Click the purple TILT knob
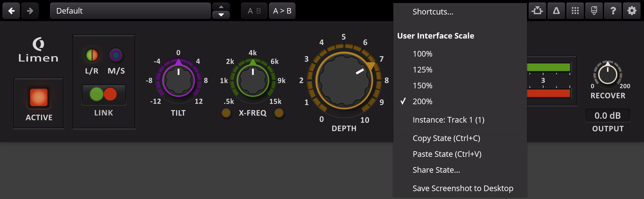The height and width of the screenshot is (199, 644). 178,81
